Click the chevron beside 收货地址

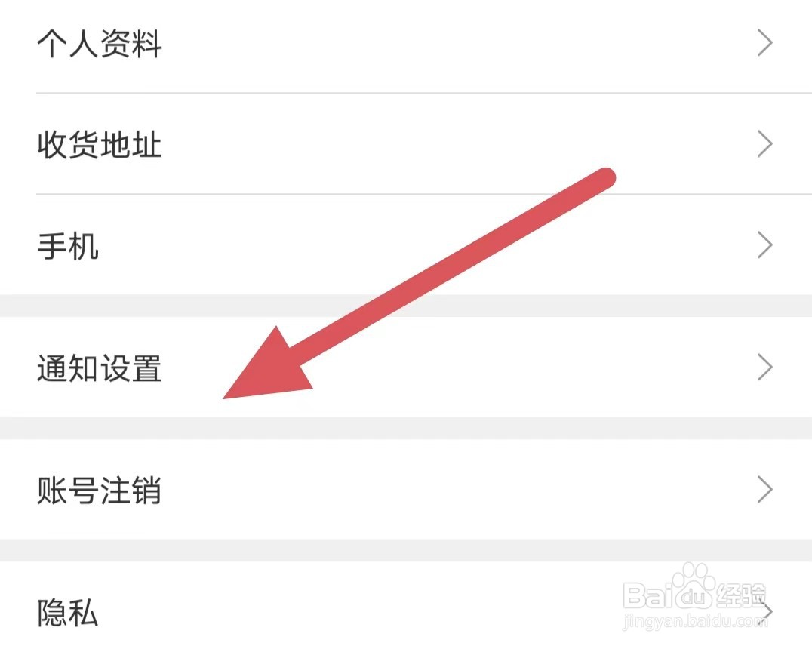click(x=764, y=145)
